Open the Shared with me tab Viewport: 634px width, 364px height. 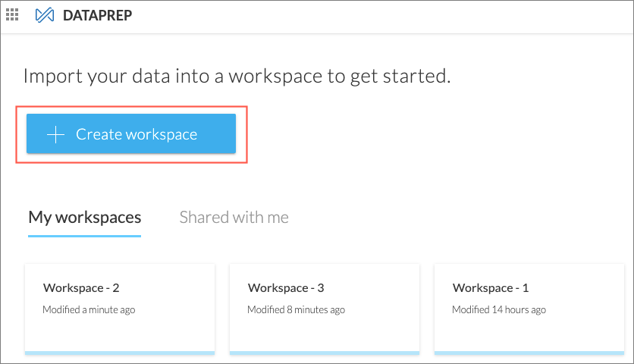(x=234, y=218)
